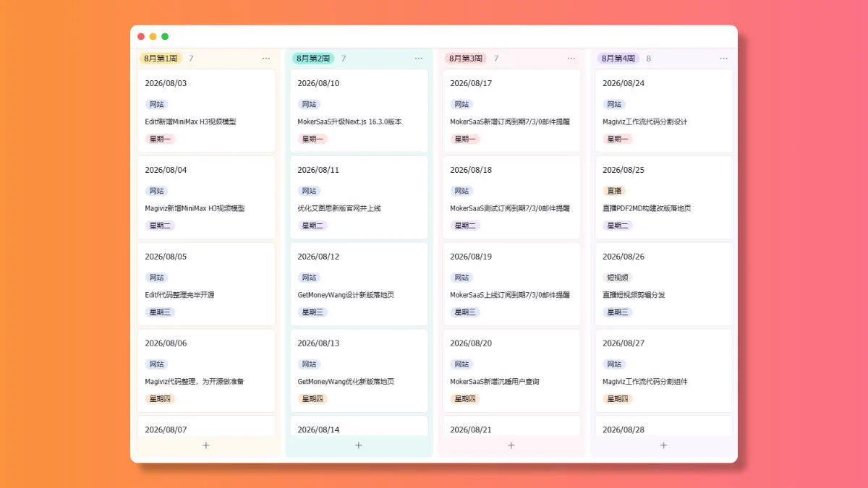Click title Magiviz代码整理，为开源做准备
Screen dimensions: 868x488
pyautogui.click(x=195, y=382)
